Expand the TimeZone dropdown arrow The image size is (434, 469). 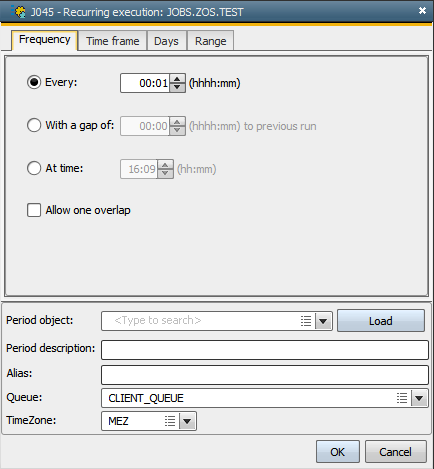point(187,421)
